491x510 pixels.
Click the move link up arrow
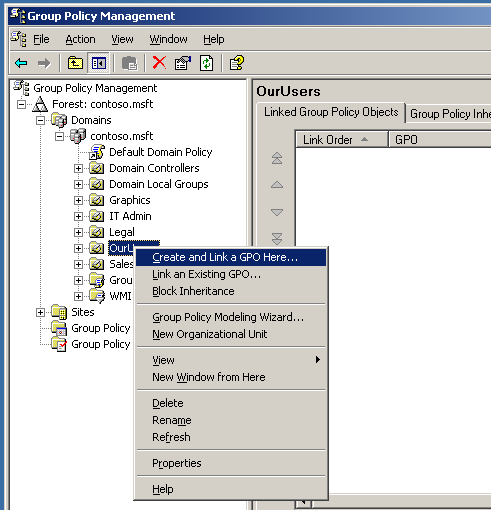coord(277,185)
